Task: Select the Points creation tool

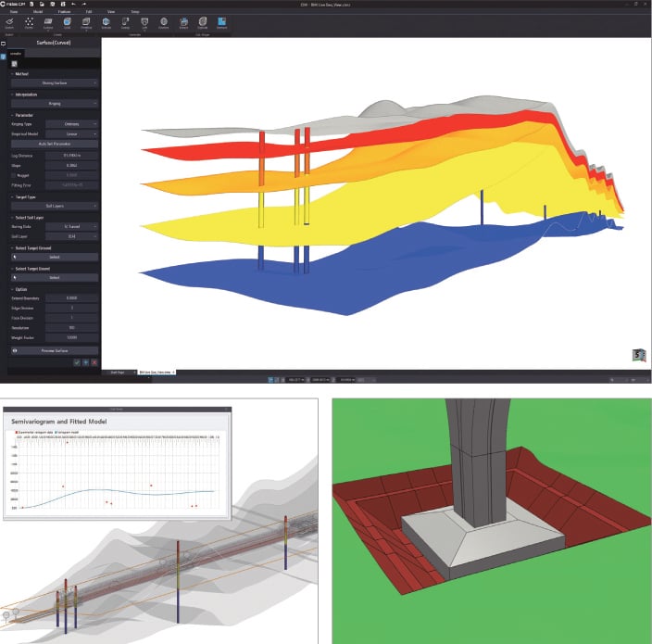Action: coord(29,23)
